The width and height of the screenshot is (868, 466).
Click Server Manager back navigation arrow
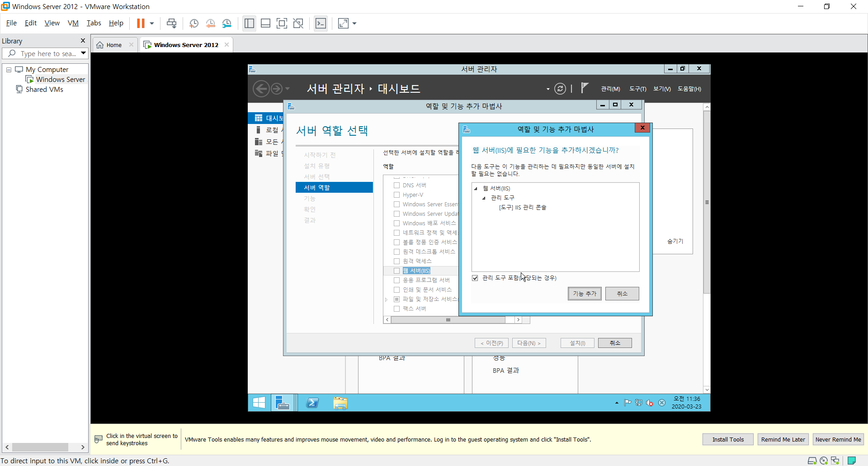261,89
